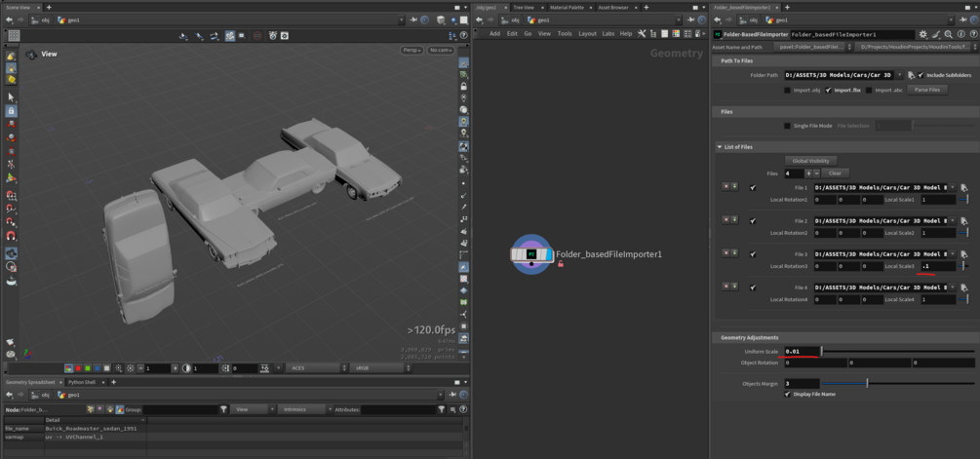Uncheck Display File Name option
The image size is (980, 459).
click(788, 394)
